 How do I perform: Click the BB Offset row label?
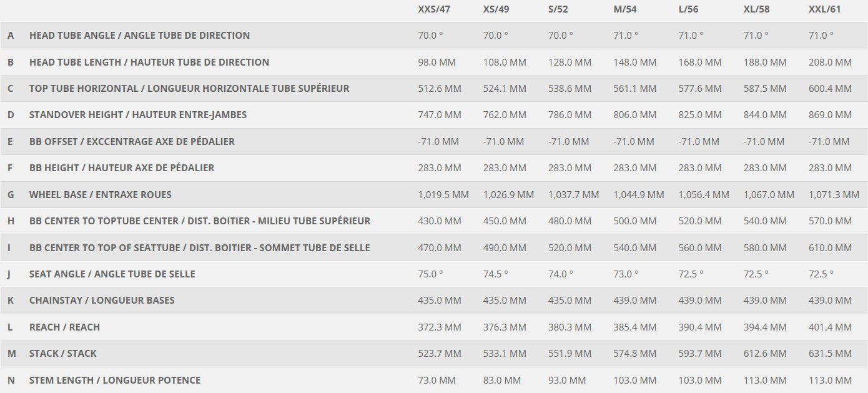(x=132, y=142)
